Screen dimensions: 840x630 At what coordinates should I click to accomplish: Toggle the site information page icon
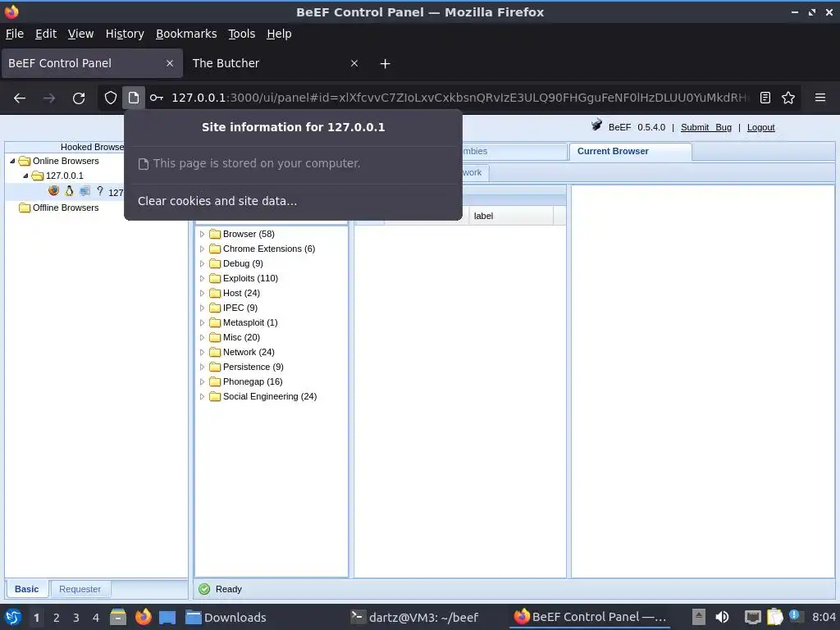coord(134,98)
